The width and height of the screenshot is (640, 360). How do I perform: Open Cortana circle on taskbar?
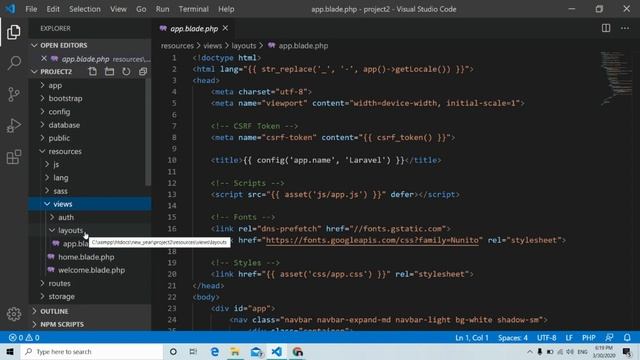173,351
